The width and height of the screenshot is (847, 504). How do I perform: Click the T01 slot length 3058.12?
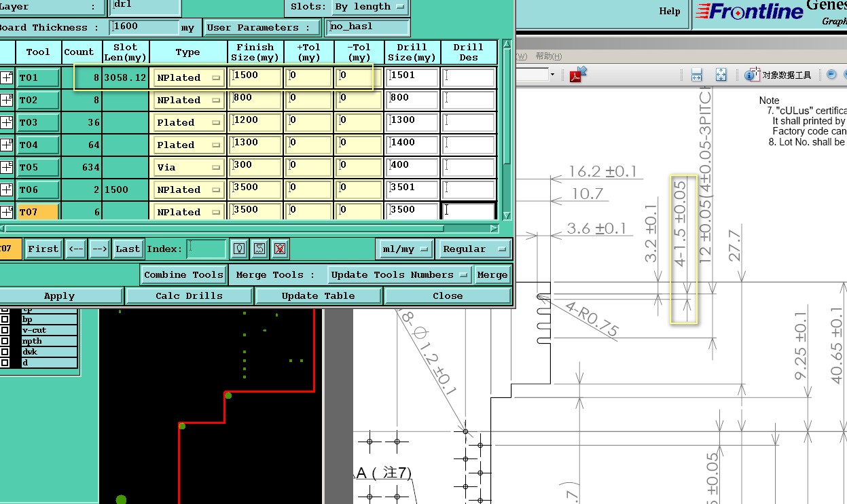point(125,77)
